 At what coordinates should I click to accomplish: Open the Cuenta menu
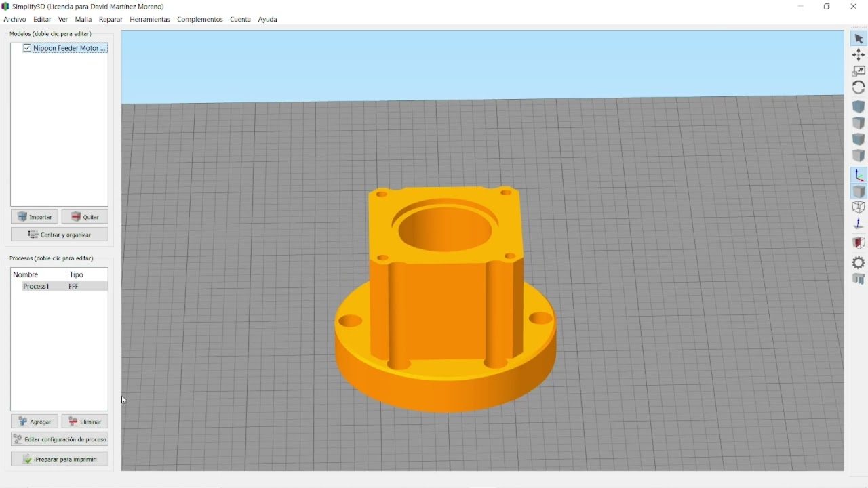pos(241,20)
